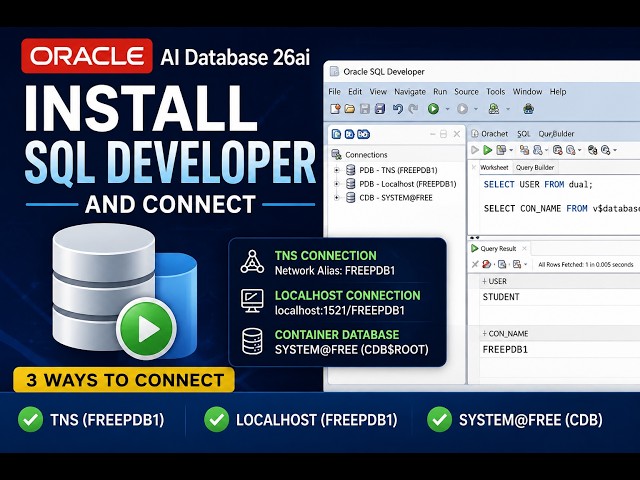Image resolution: width=640 pixels, height=480 pixels.
Task: Select the CDB - SYSTEM@FREE connection
Action: pos(396,198)
